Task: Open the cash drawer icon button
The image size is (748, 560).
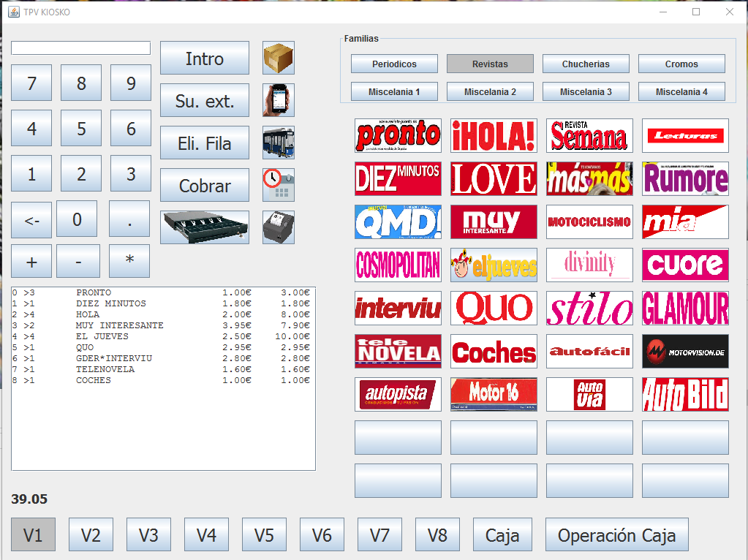Action: (205, 227)
